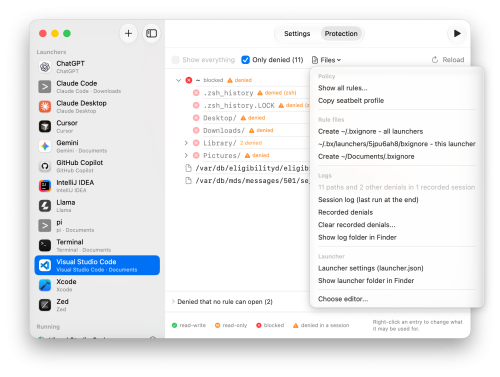
Task: Click blocked icon beside .zsh_history.LOCK
Action: pos(196,105)
